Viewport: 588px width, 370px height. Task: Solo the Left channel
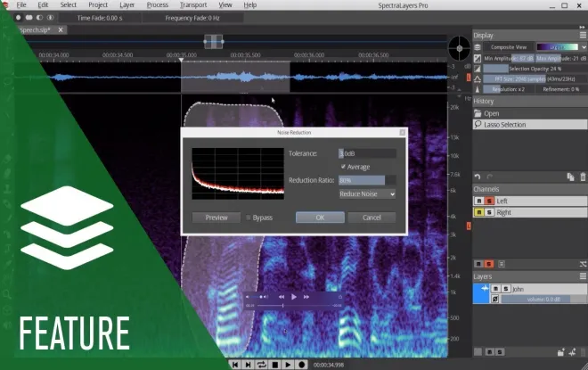(x=488, y=201)
